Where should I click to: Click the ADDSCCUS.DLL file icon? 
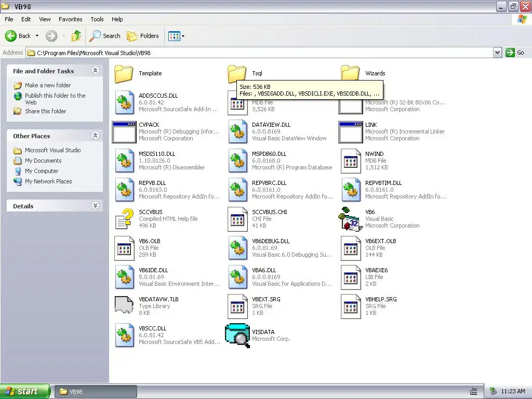pos(124,102)
